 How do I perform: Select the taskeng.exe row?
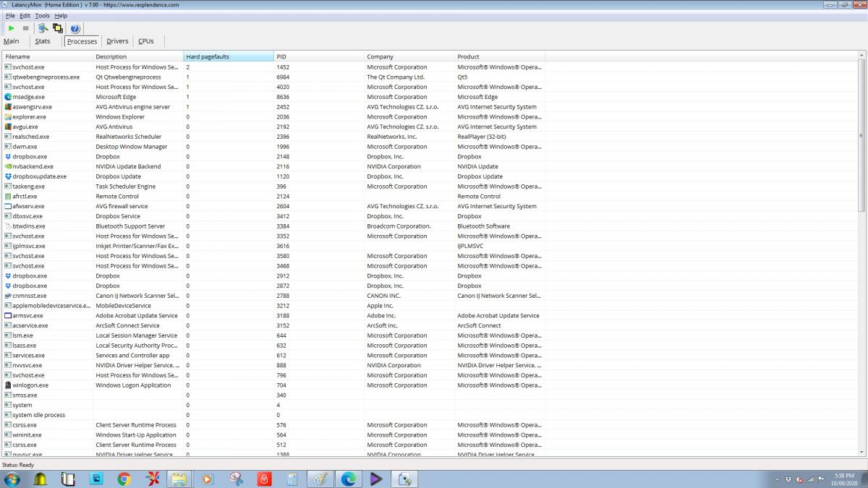[x=274, y=187]
